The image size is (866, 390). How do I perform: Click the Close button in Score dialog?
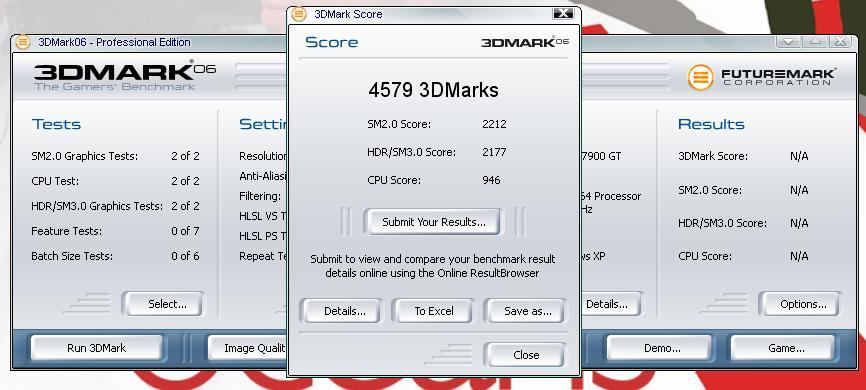[526, 355]
